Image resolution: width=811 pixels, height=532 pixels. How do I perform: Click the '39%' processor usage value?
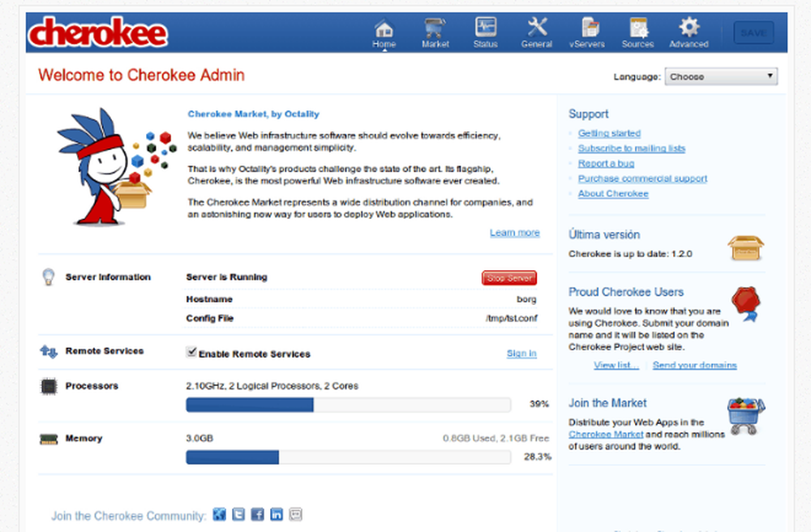[x=539, y=405]
